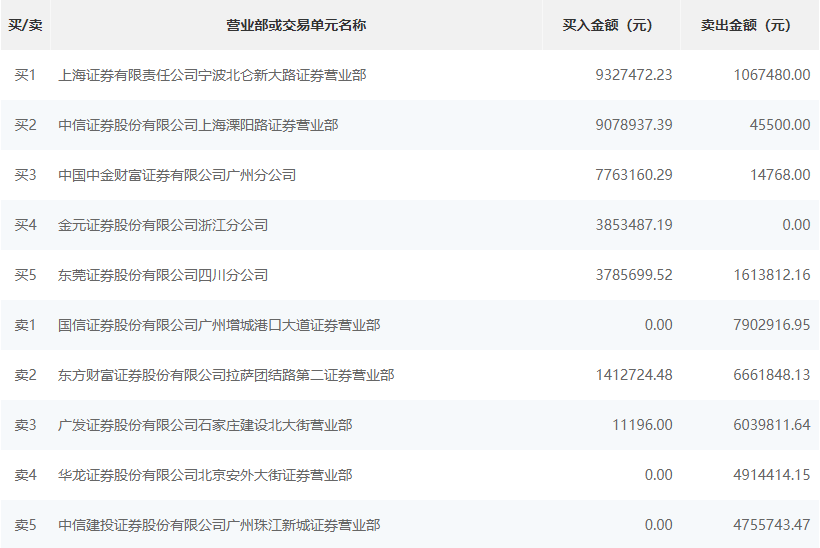
Task: Click sell amount 45500.00
Action: coord(780,125)
